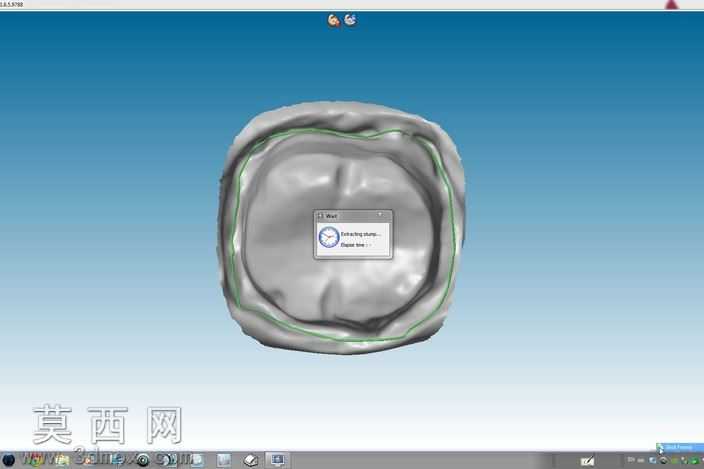704x469 pixels.
Task: Click the green tray icon at far right
Action: point(695,460)
